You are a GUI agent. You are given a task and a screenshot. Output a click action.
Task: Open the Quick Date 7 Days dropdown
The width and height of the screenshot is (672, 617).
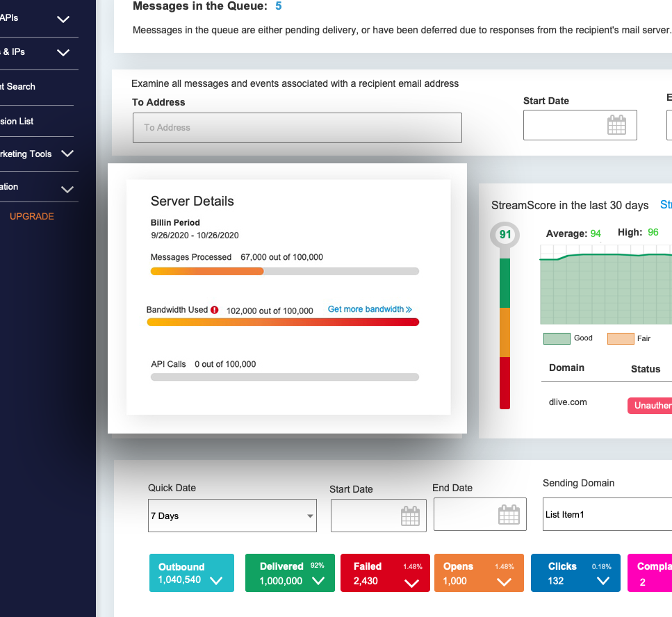click(x=232, y=516)
